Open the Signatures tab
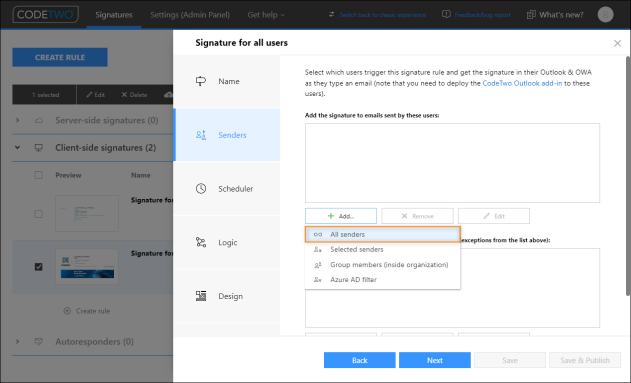 pos(114,15)
